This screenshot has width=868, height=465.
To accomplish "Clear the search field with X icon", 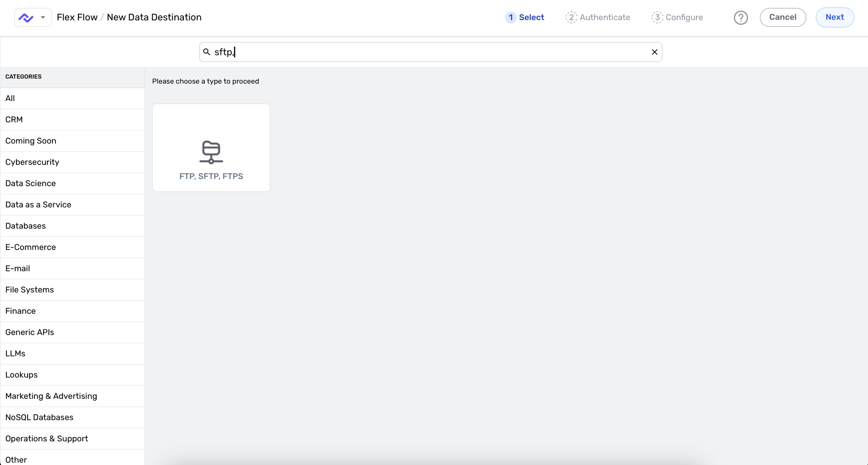I will [654, 52].
